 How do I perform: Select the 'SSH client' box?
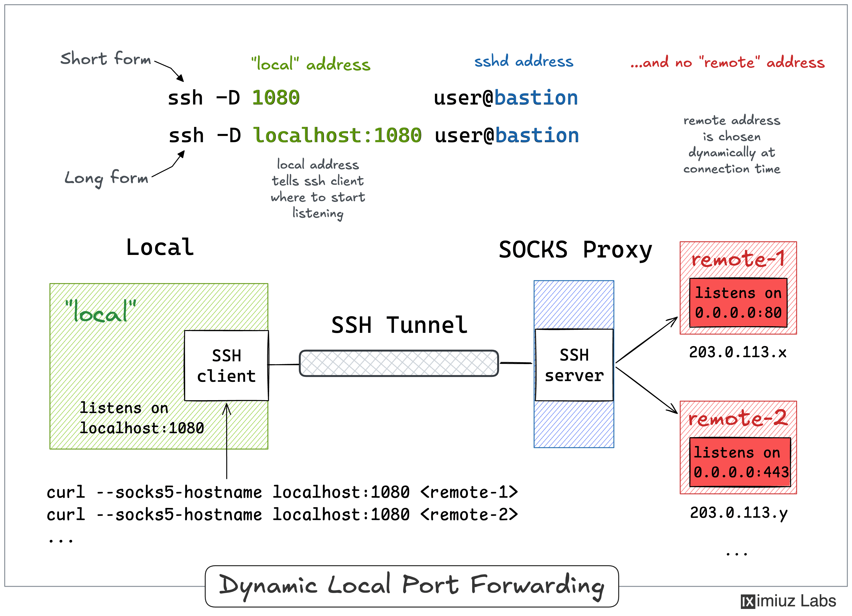(227, 366)
